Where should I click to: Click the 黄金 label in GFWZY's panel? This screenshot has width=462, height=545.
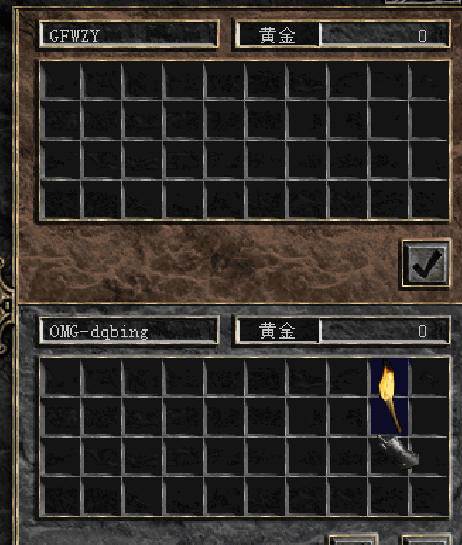coord(277,34)
